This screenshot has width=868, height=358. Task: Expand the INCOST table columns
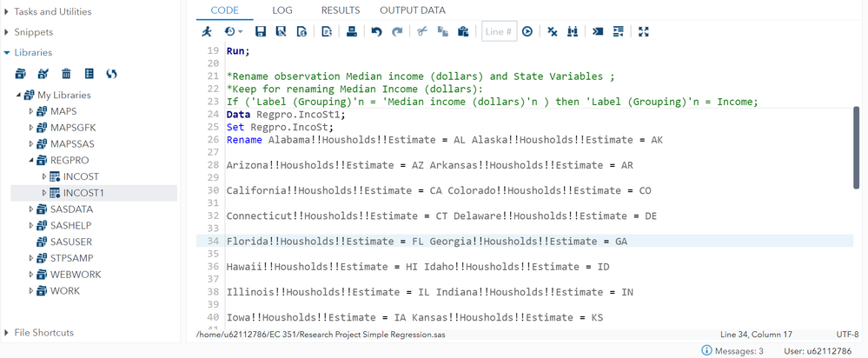(44, 176)
